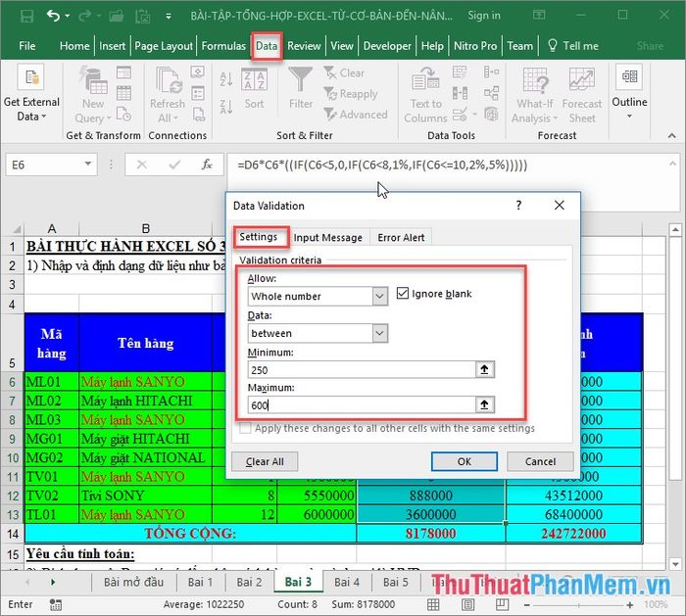The width and height of the screenshot is (686, 616).
Task: Open the Data dropdown showing between
Action: pyautogui.click(x=380, y=334)
